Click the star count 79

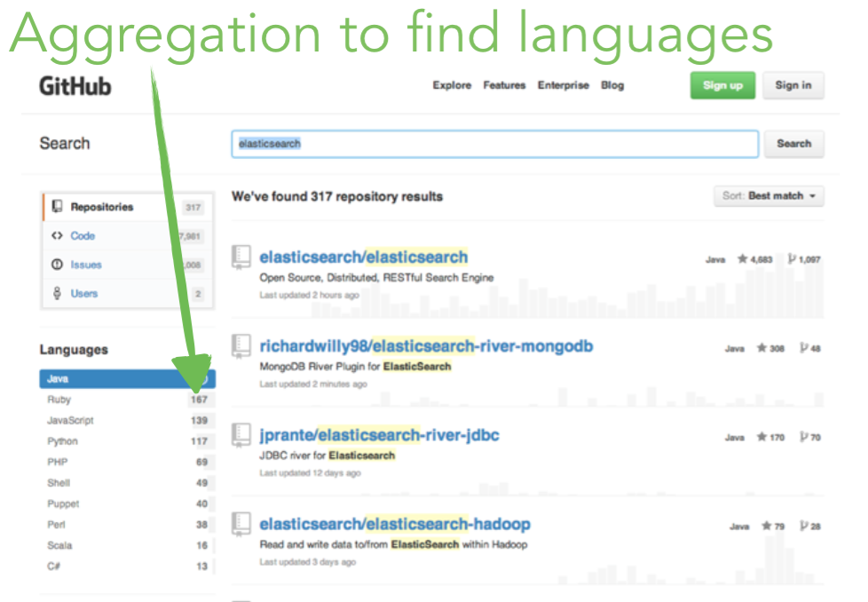(773, 527)
